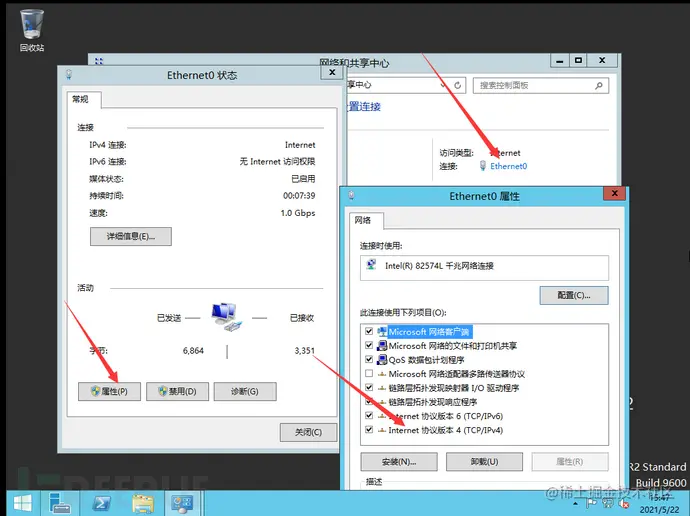690x516 pixels.
Task: Open address bar dropdown in Network Center
Action: click(x=444, y=85)
